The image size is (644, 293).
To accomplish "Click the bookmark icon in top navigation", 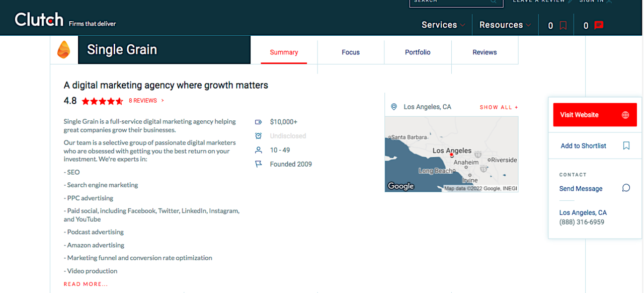I will click(x=563, y=25).
